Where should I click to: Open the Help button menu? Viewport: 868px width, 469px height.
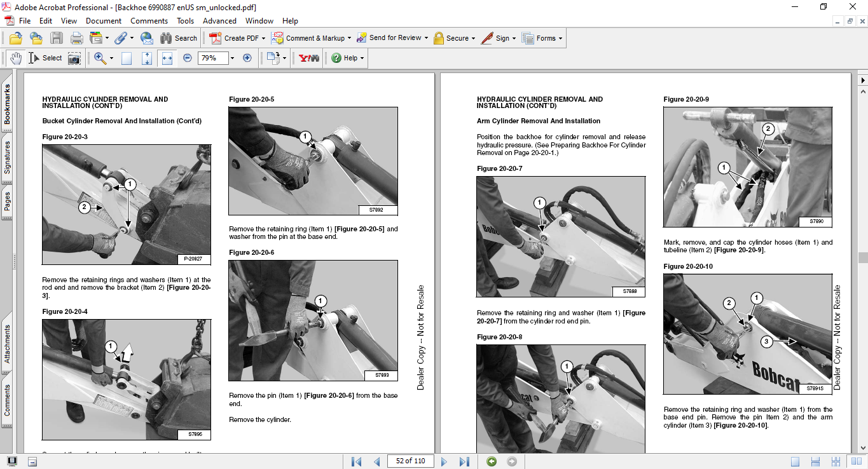pos(348,58)
